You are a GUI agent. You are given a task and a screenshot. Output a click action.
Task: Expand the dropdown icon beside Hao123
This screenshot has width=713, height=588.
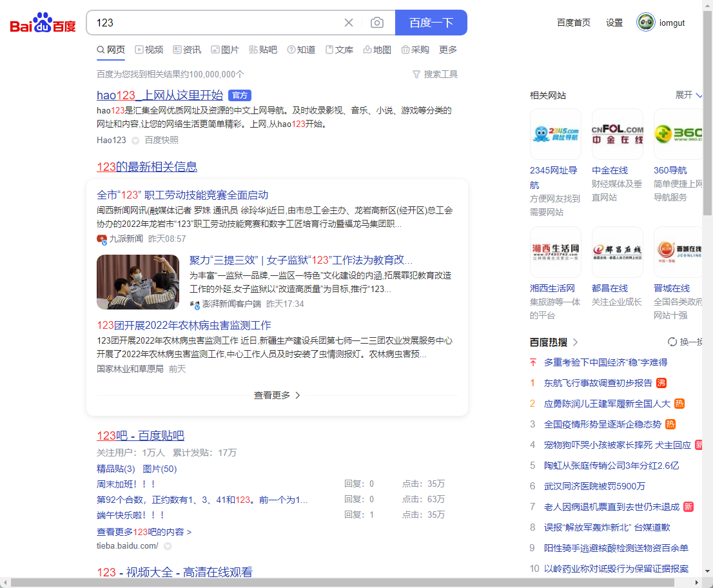click(x=135, y=141)
